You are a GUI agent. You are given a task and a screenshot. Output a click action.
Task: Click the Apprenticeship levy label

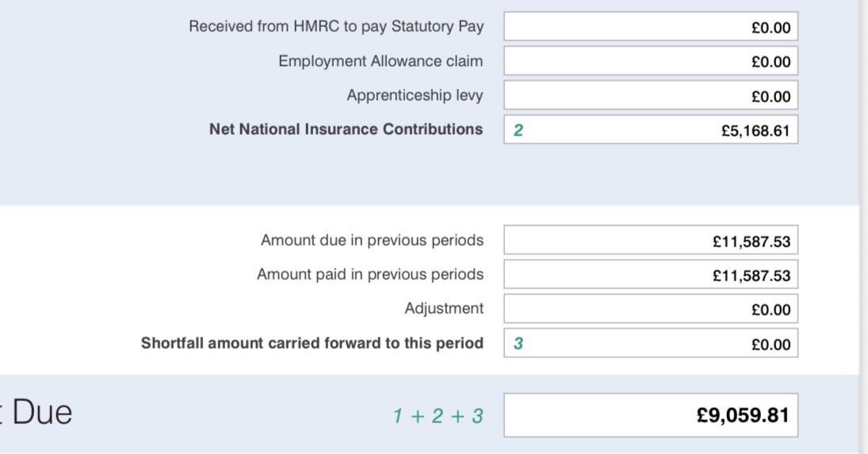click(415, 95)
